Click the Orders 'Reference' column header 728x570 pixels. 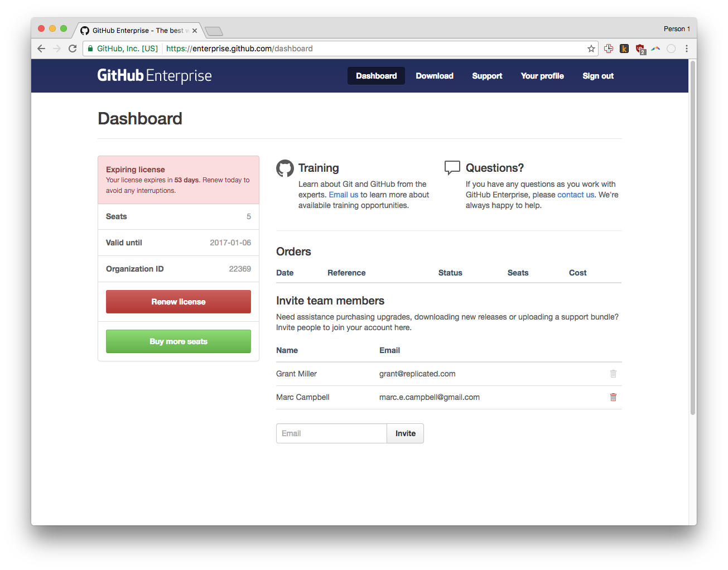(346, 273)
